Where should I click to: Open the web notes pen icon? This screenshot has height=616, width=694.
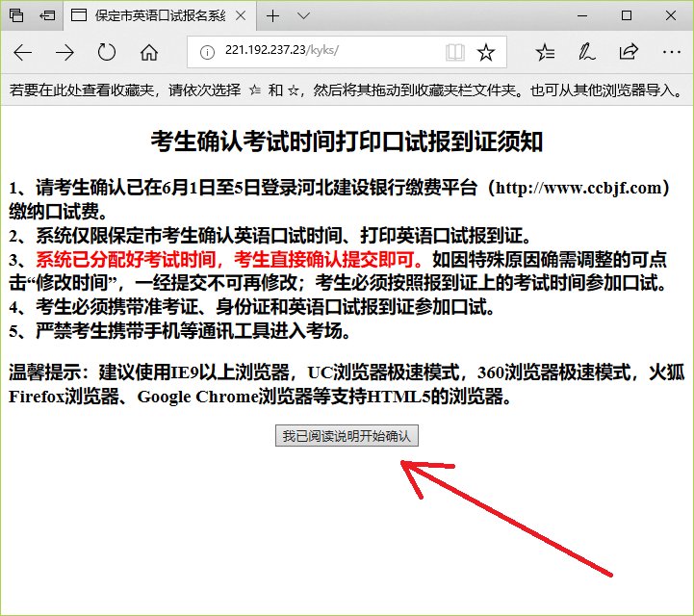pos(586,52)
